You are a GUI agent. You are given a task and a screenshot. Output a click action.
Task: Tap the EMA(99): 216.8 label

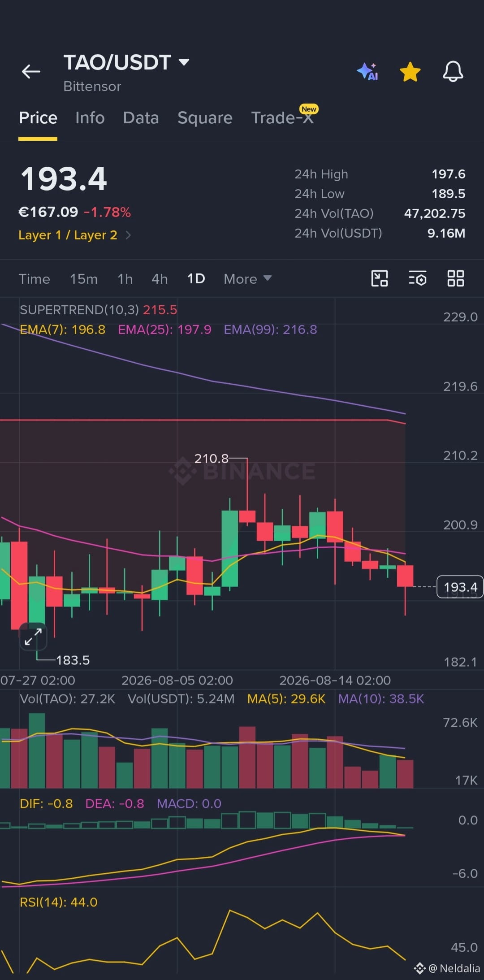(270, 330)
